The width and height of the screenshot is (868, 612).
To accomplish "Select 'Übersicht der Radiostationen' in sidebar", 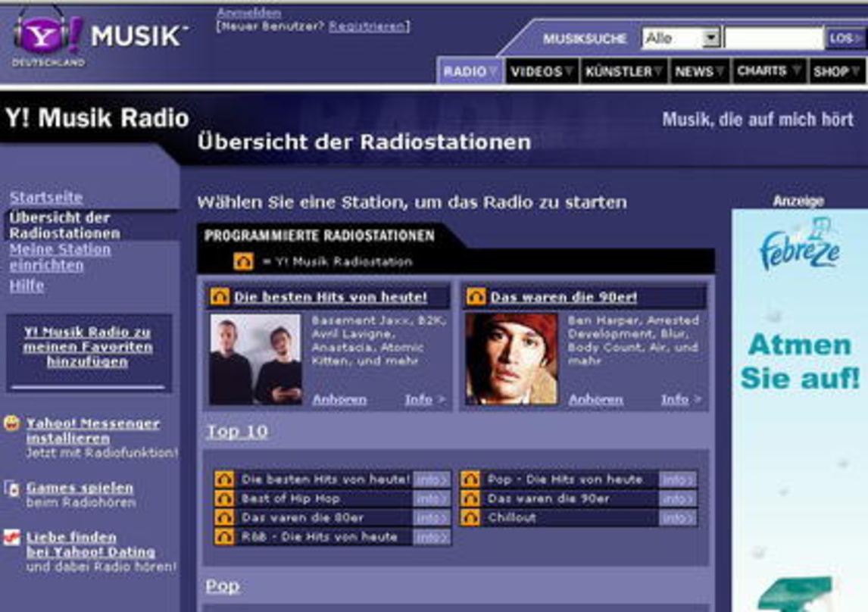I will coord(64,225).
